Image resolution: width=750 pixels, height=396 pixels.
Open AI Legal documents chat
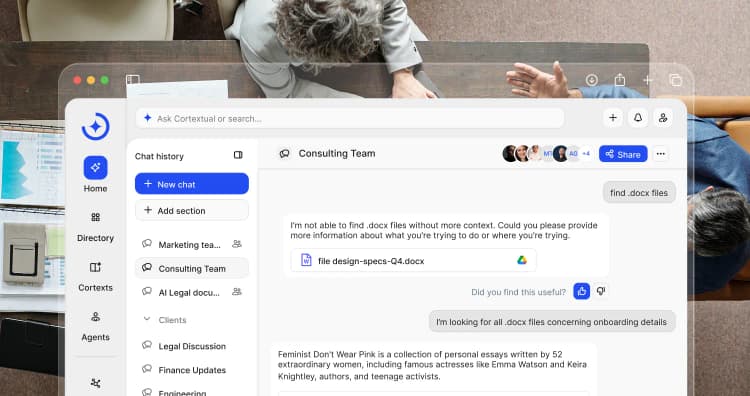(192, 292)
